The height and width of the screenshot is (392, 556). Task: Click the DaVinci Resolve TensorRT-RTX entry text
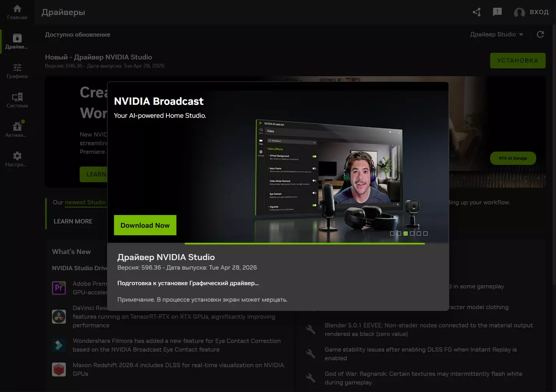point(174,317)
